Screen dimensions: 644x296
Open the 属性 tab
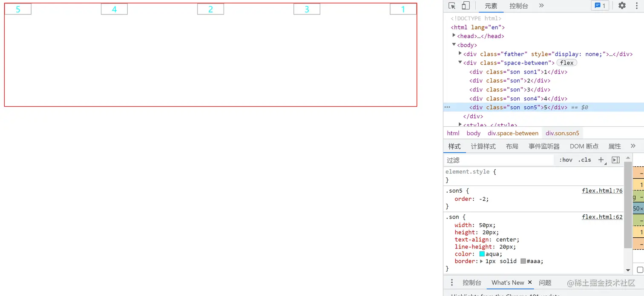(x=615, y=146)
